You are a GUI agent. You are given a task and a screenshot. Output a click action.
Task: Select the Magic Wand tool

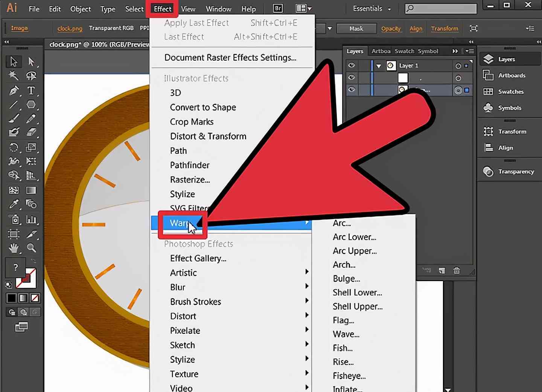pos(14,76)
